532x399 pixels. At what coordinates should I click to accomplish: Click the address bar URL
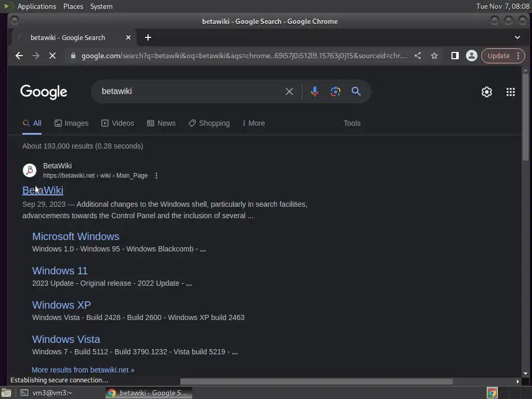click(x=244, y=56)
